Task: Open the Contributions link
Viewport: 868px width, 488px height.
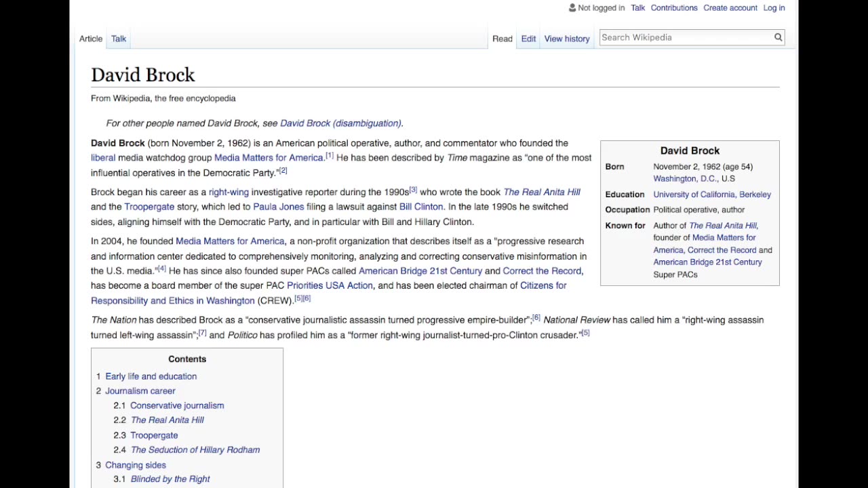Action: click(x=674, y=8)
